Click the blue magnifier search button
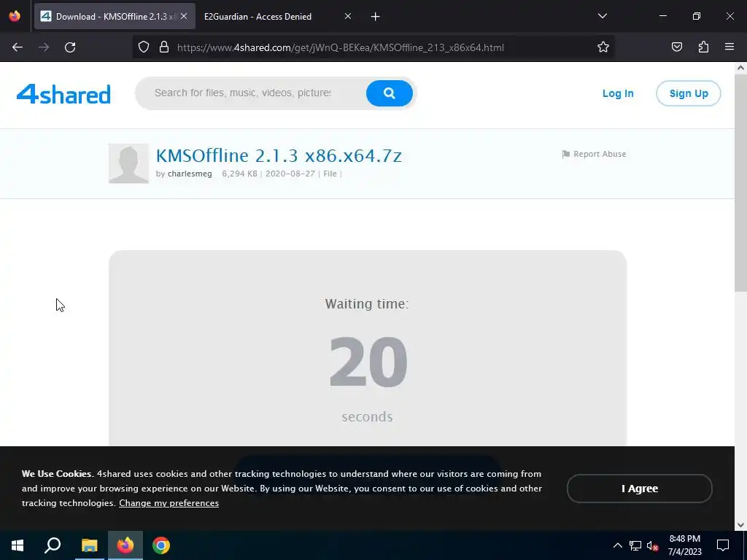The height and width of the screenshot is (560, 747). (390, 93)
